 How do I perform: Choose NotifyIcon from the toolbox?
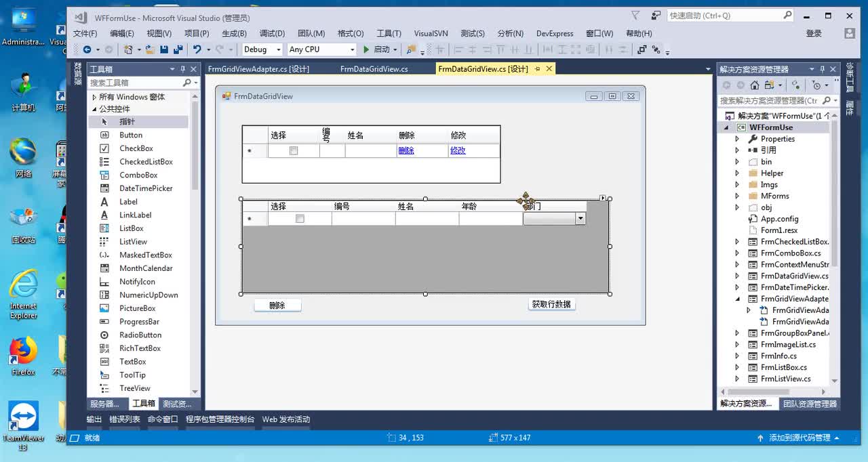(x=137, y=282)
